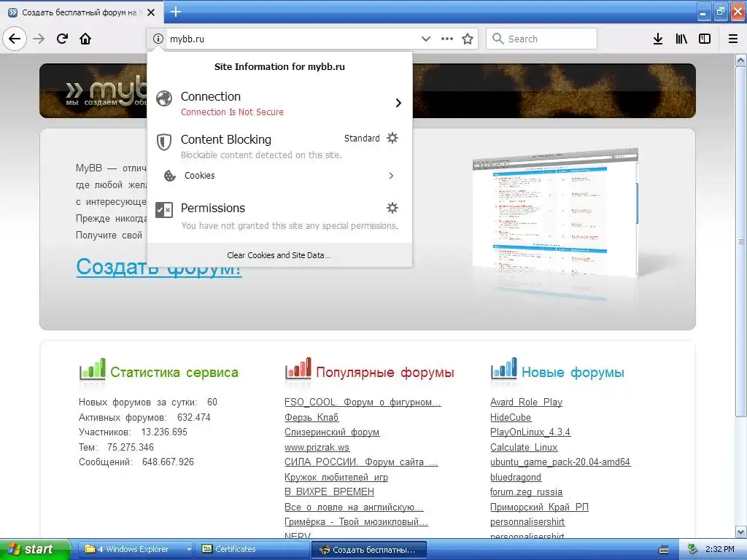Open the PlayOnLinux_4.3.4 link
This screenshot has height=560, width=747.
coord(530,432)
